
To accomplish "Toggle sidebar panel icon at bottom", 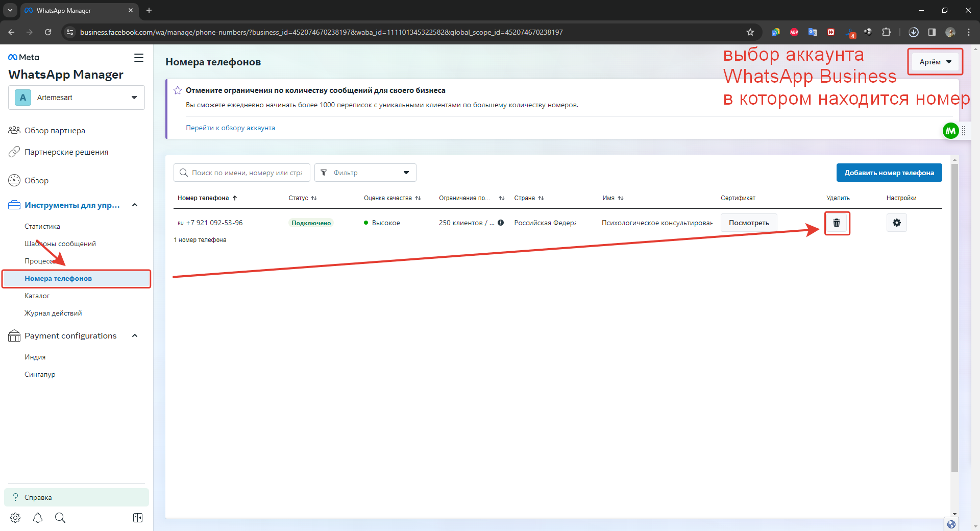I will pos(138,518).
